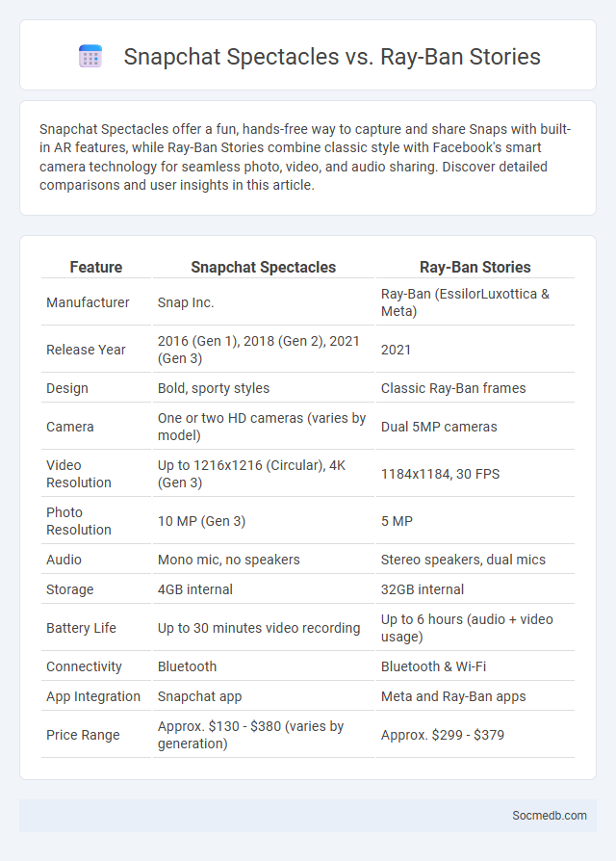Click the calendar grid icon beside the title
616x861 pixels.
tap(90, 57)
